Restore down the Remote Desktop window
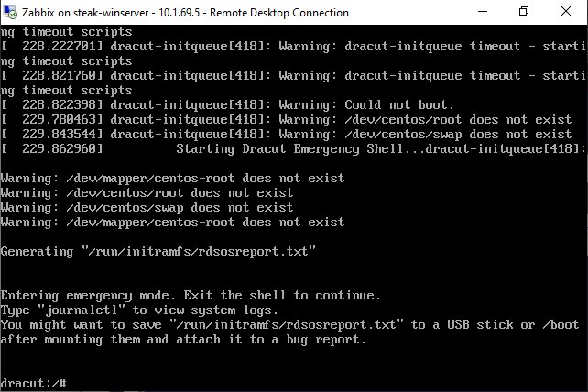Viewport: 588px width, 392px height. coord(524,12)
